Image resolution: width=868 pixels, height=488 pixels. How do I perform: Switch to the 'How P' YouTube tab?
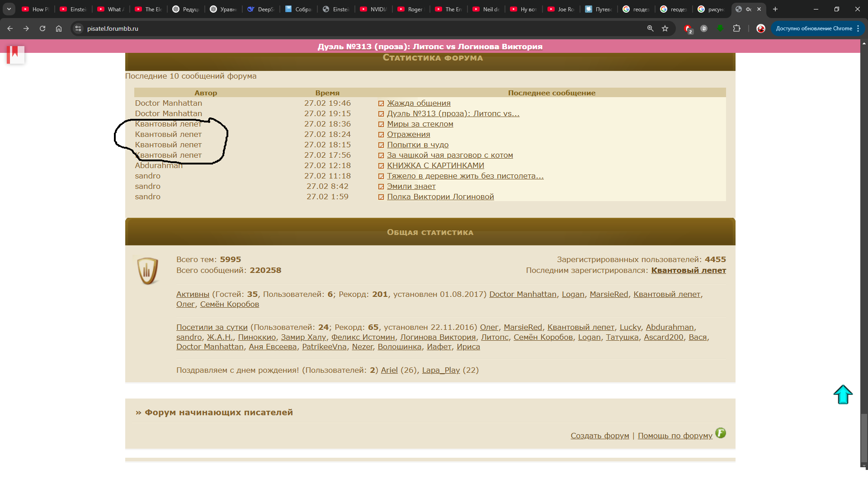[x=36, y=9]
